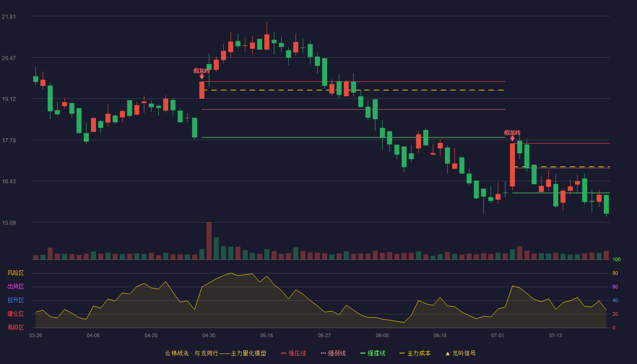Click the 100 indicator scale value
637x364 pixels.
click(617, 259)
